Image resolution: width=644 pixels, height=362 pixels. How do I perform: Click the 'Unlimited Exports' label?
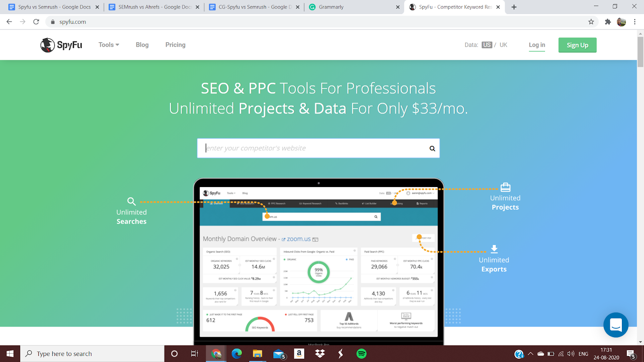click(494, 265)
